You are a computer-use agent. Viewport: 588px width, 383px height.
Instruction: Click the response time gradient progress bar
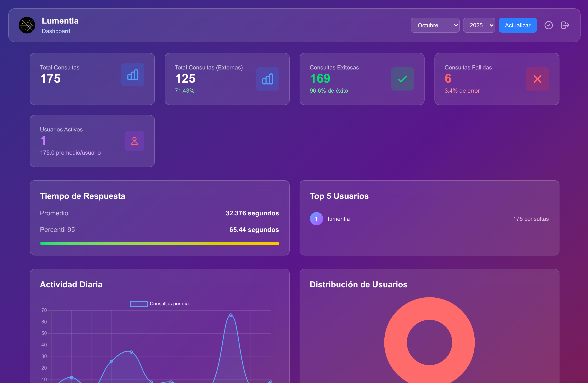(x=159, y=243)
